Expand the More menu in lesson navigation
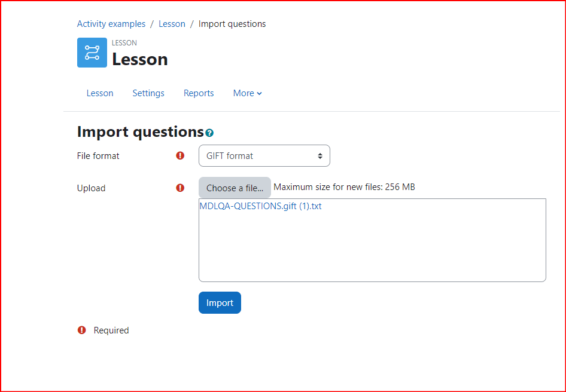566x392 pixels. tap(248, 93)
